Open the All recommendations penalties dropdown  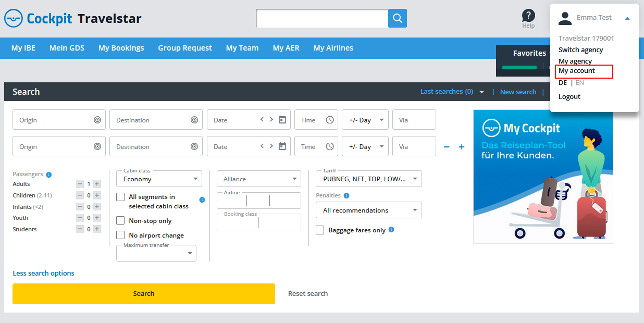coord(369,210)
